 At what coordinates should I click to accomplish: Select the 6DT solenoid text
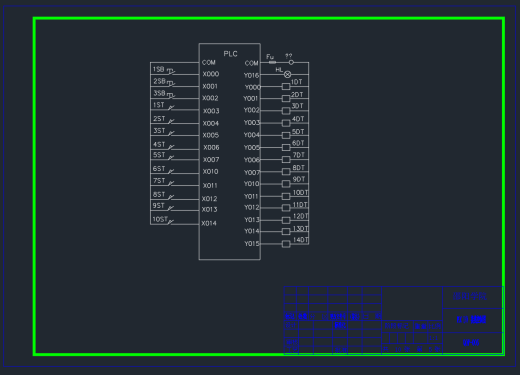(x=298, y=143)
